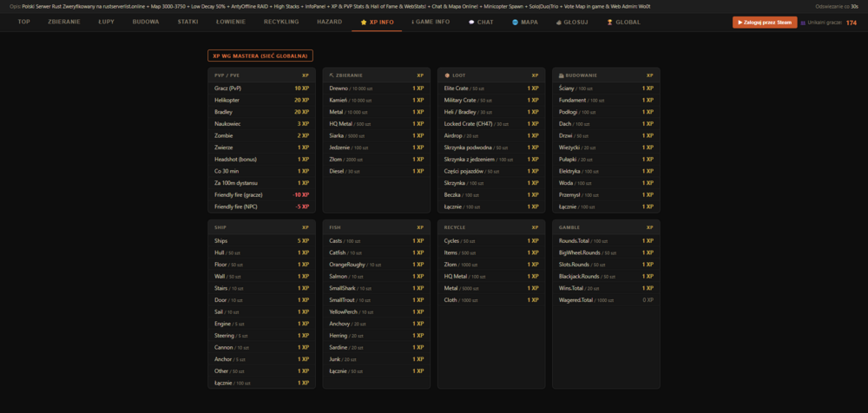The width and height of the screenshot is (868, 413).
Task: Click the info icon beside GAME INFO
Action: (413, 23)
